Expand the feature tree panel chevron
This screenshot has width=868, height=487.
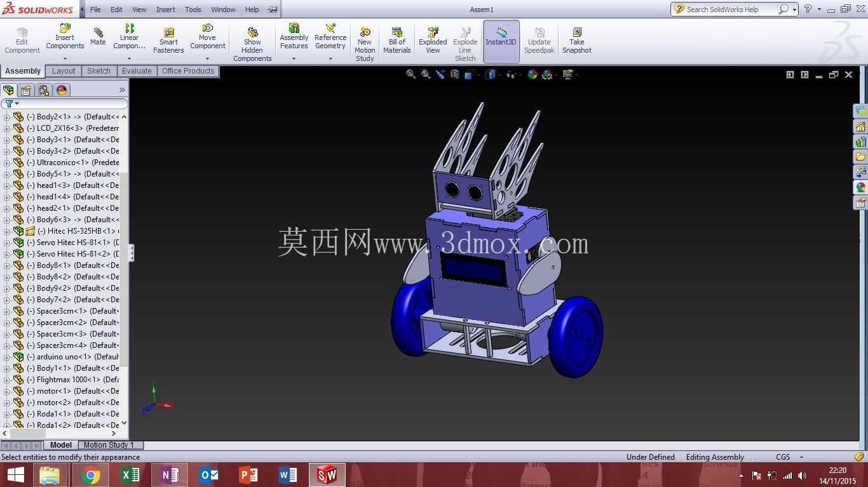pos(122,90)
